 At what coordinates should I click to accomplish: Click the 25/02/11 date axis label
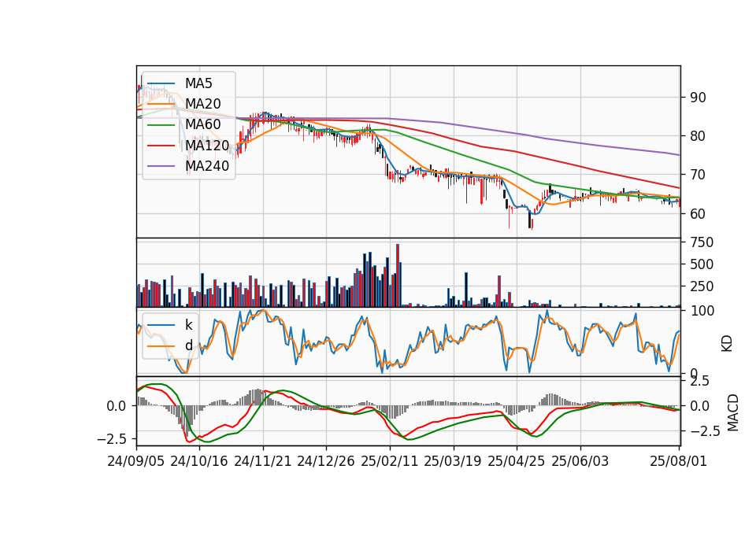pos(390,461)
